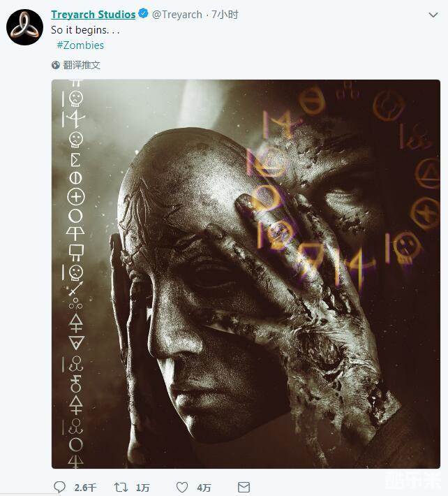
Task: Click the reply speech bubble icon
Action: pyautogui.click(x=59, y=487)
